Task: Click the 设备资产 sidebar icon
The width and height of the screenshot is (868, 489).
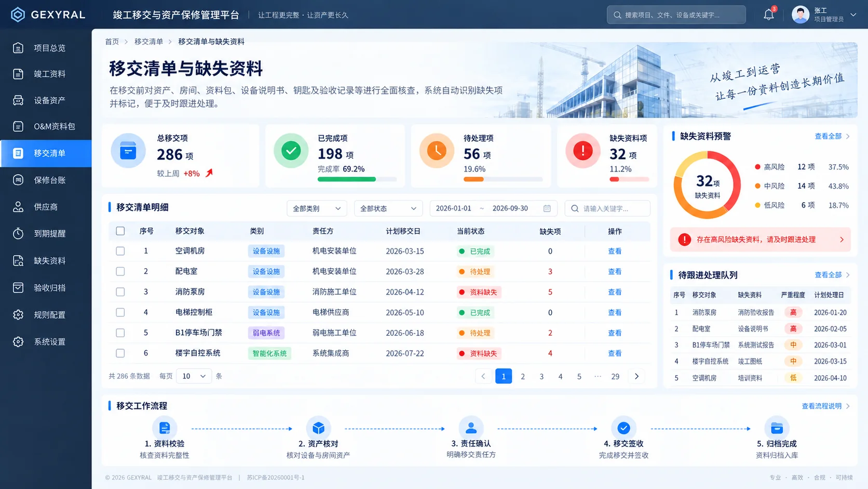Action: [x=18, y=100]
